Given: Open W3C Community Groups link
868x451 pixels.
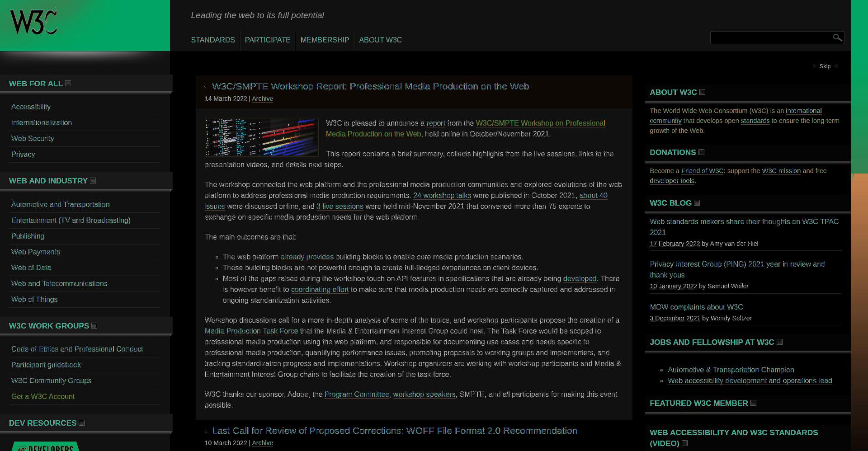Looking at the screenshot, I should coord(52,381).
